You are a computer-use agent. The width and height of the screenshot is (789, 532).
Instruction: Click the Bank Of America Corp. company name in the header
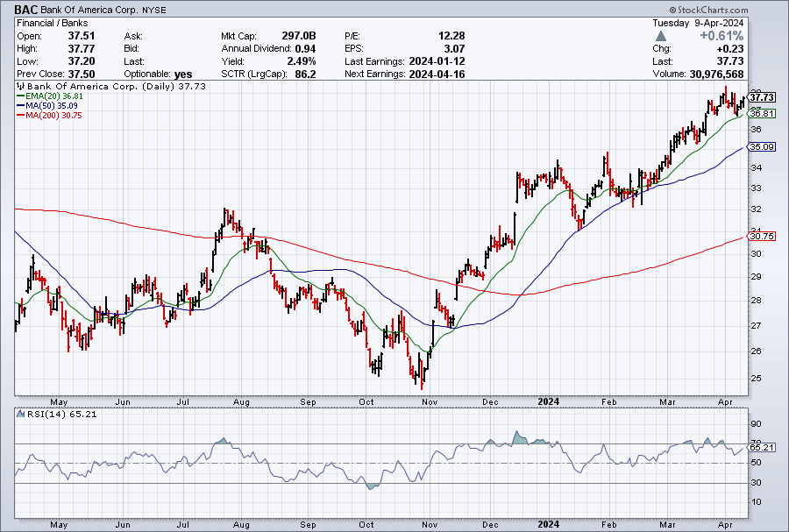89,10
